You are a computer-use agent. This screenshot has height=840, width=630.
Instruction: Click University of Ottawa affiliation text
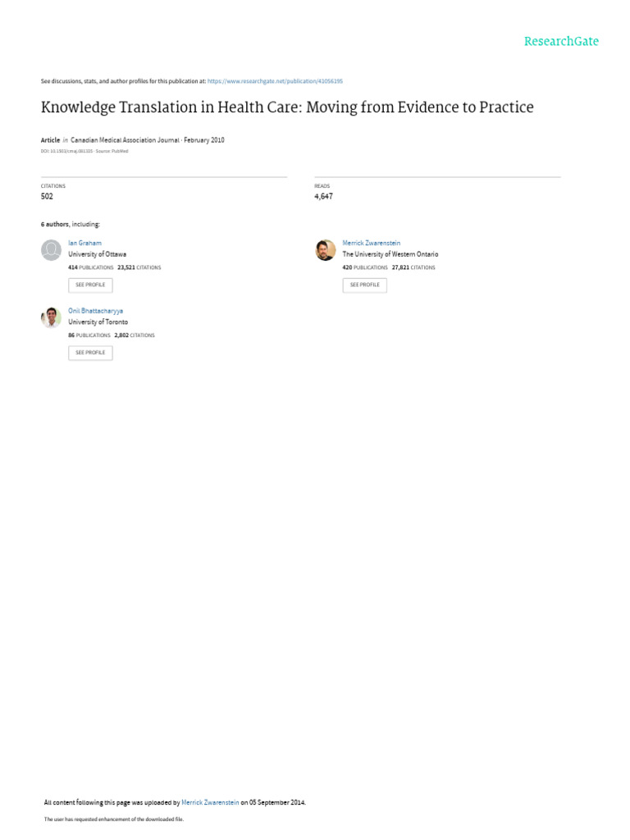97,254
